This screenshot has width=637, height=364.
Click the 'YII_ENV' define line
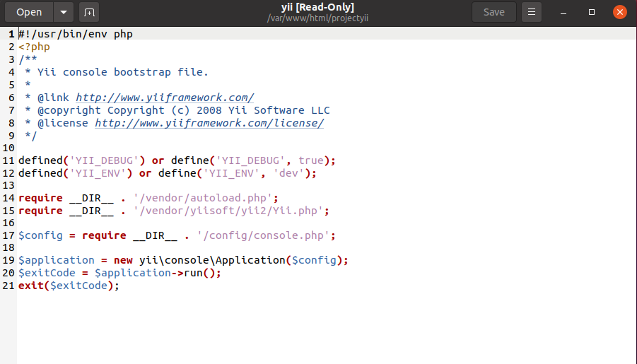click(168, 173)
